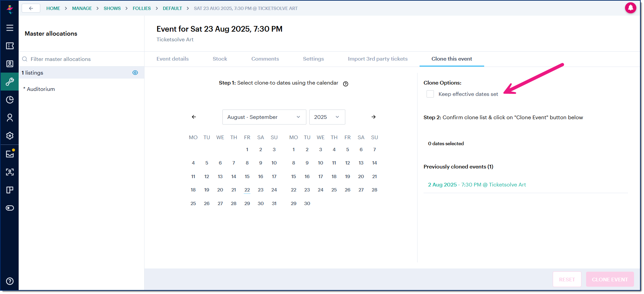Viewport: 644px width, 294px height.
Task: Open the contact card icon in sidebar
Action: [10, 64]
